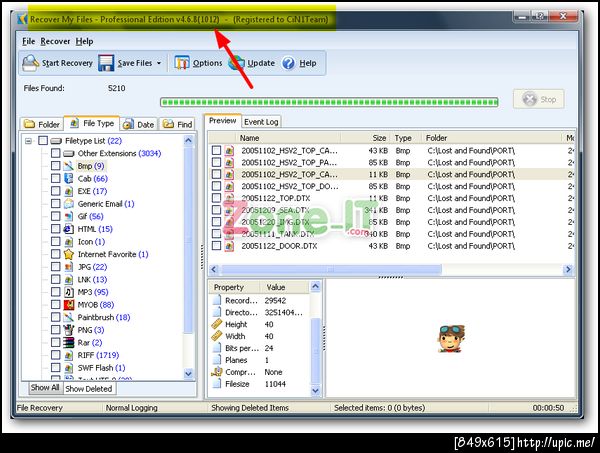The width and height of the screenshot is (600, 453).
Task: Click the Stop button
Action: (539, 99)
